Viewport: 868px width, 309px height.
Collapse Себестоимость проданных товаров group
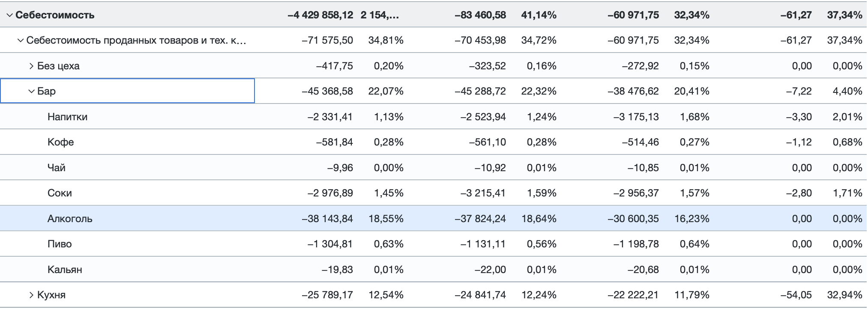(20, 40)
